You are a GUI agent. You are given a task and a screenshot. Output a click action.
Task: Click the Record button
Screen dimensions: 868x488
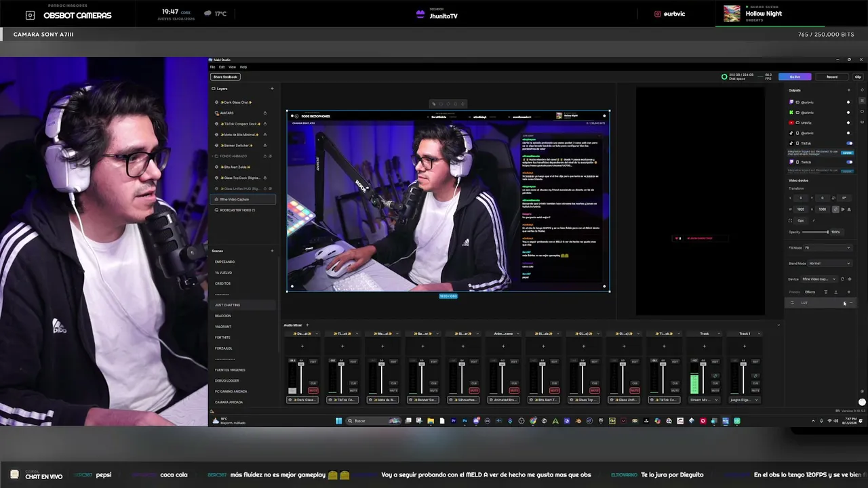point(832,77)
